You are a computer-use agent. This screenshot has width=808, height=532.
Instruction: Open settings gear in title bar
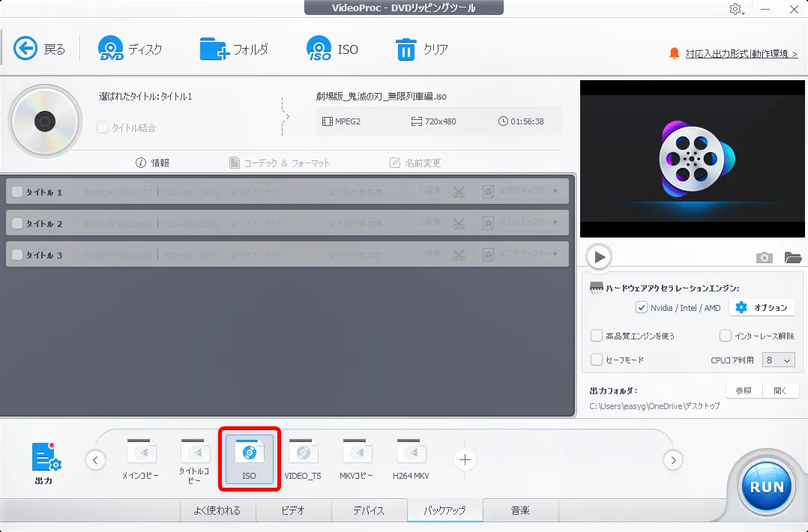click(x=736, y=9)
